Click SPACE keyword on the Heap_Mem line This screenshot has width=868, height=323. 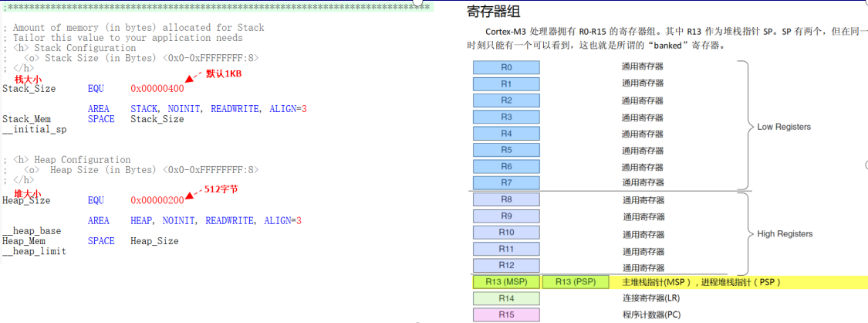click(101, 241)
